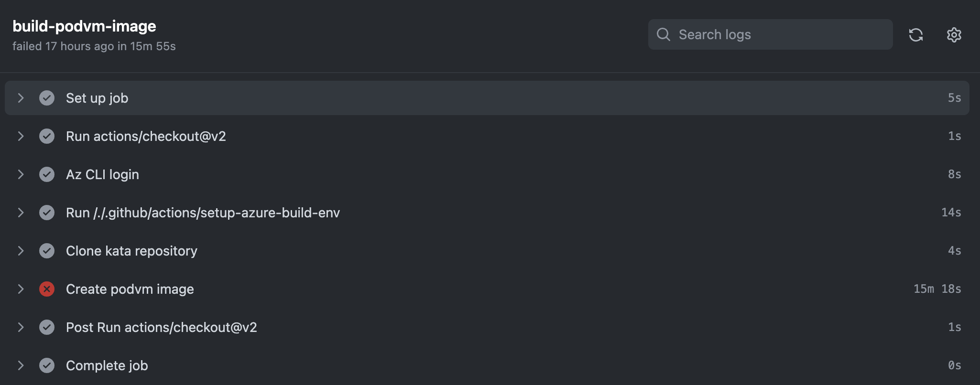The width and height of the screenshot is (980, 385).
Task: Click the check icon beside Run actions/checkout@v2
Action: click(46, 136)
